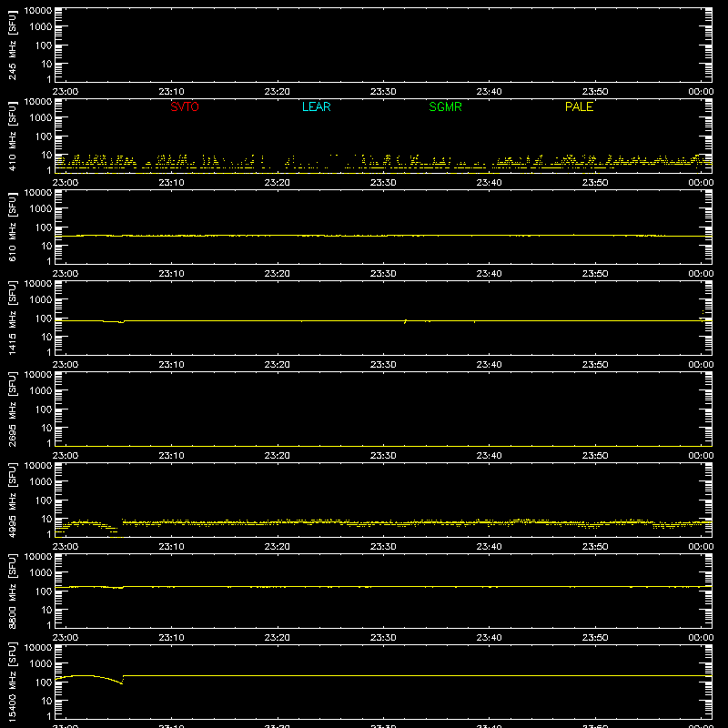Click the small spike on the 1415 MHz trace
This screenshot has height=728, width=728.
[x=405, y=321]
